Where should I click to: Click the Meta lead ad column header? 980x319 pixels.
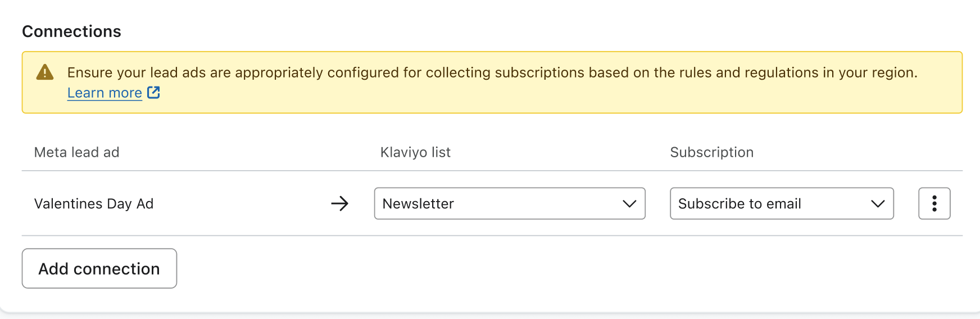[76, 152]
